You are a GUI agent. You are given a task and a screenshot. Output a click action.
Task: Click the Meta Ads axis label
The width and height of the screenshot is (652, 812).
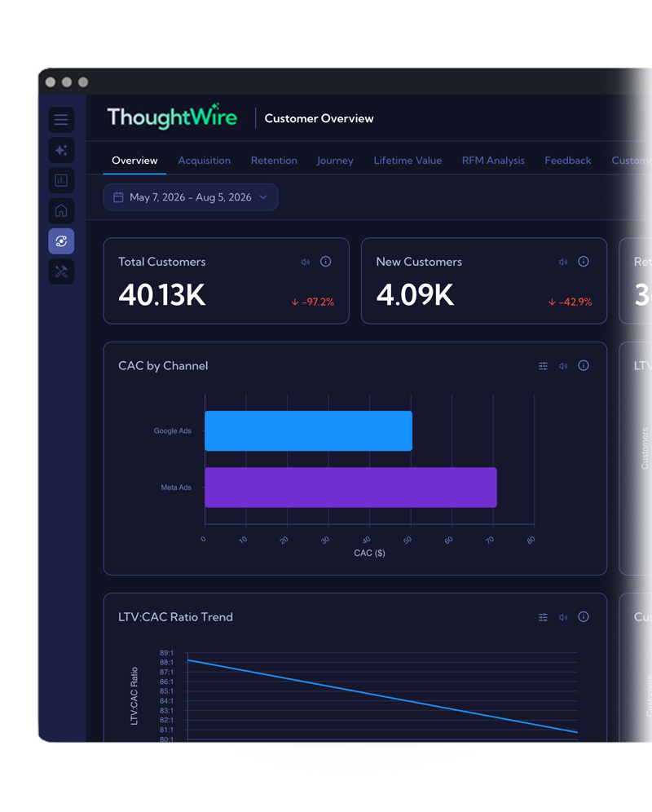[176, 488]
